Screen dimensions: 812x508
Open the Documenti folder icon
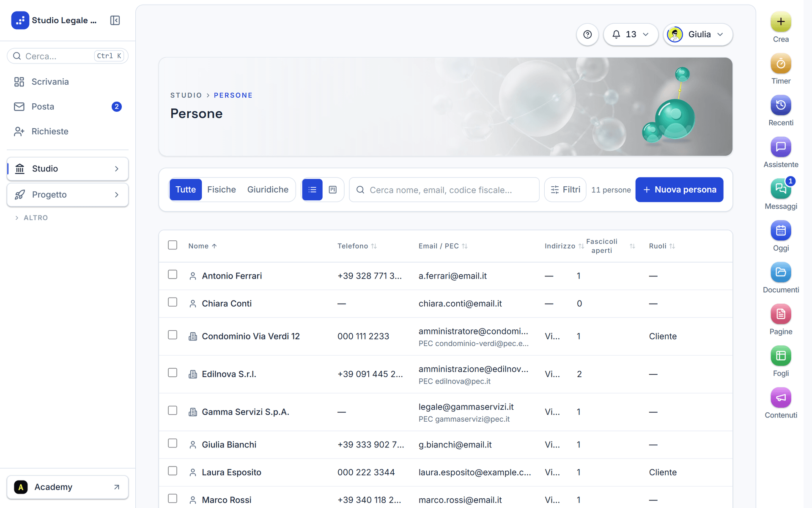pos(781,273)
